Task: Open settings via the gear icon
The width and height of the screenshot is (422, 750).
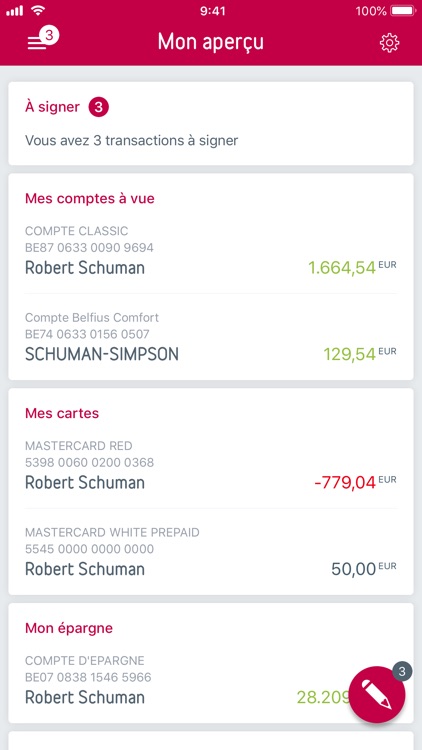Action: point(389,43)
